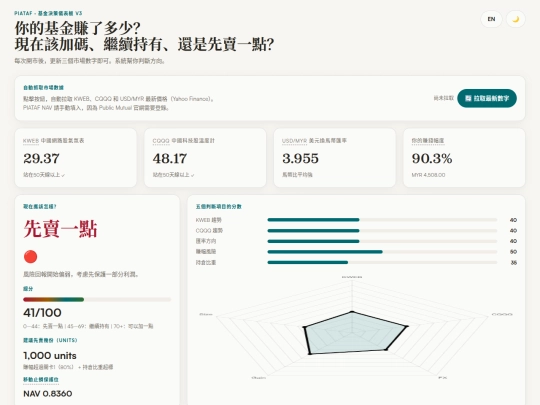Click the 先賣一點 recommendation heading

point(61,229)
